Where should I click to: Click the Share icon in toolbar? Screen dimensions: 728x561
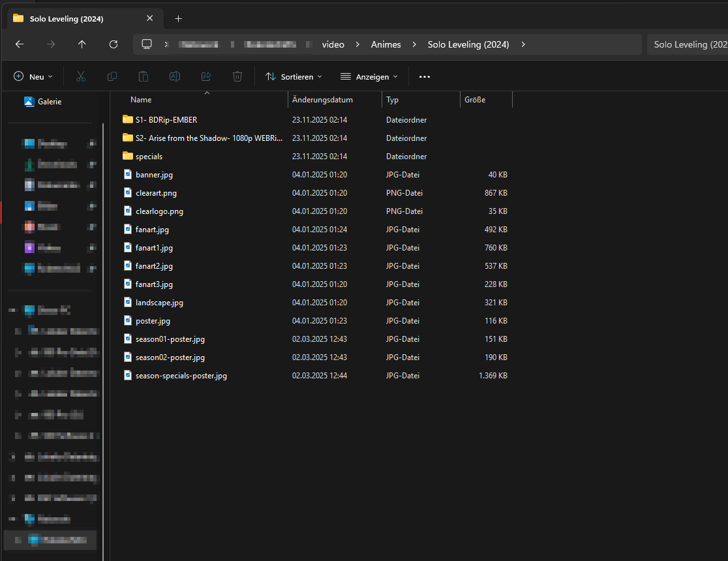[206, 77]
